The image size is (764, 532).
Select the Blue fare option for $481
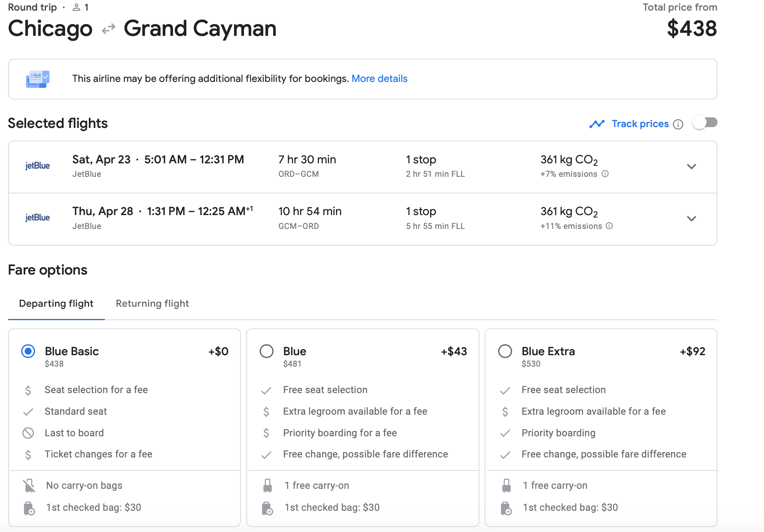coord(267,351)
